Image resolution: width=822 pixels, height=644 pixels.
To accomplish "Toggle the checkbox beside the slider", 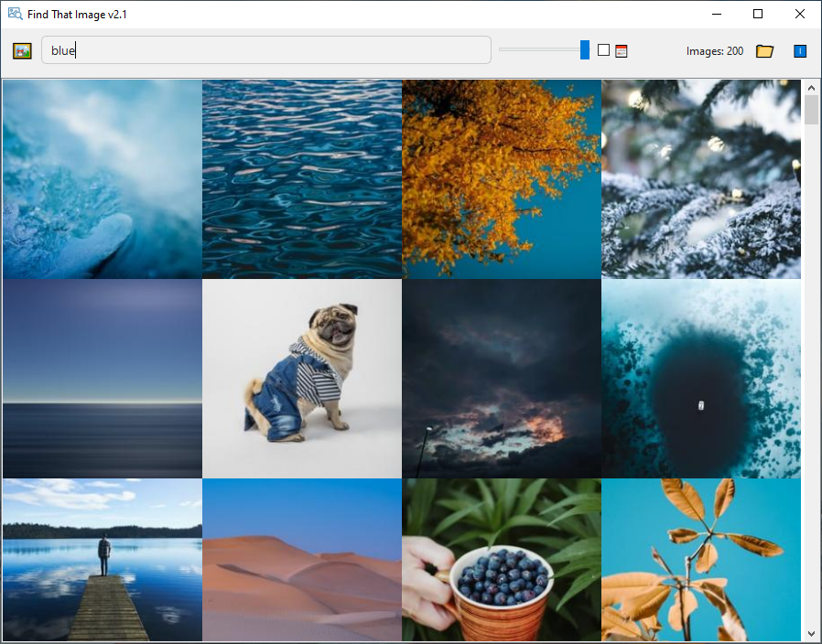I will tap(603, 49).
